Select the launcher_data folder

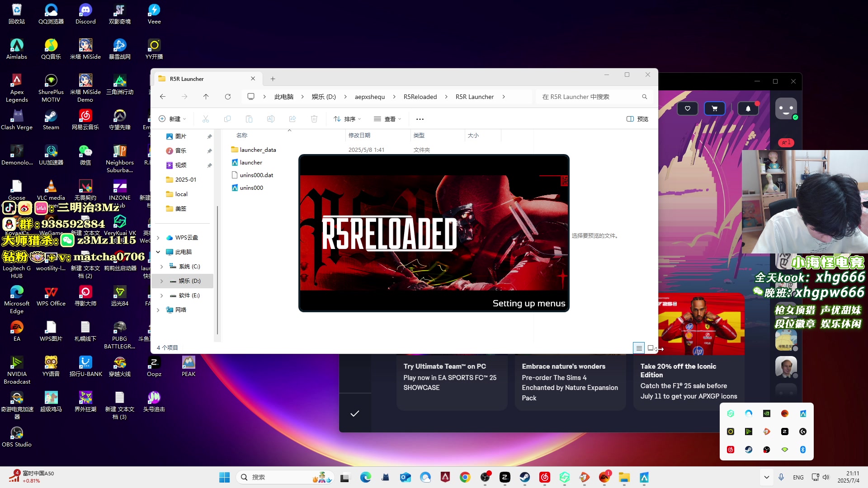pos(254,150)
